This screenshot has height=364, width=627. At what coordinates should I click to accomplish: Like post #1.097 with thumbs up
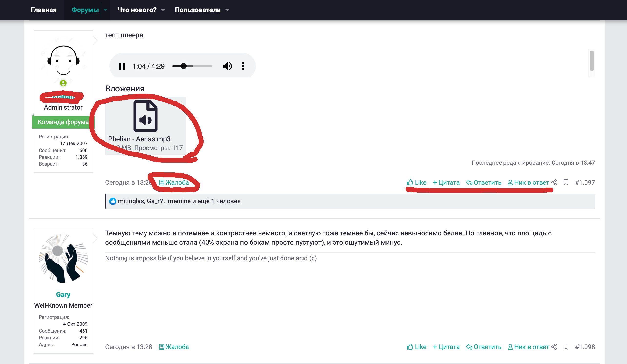pyautogui.click(x=417, y=182)
